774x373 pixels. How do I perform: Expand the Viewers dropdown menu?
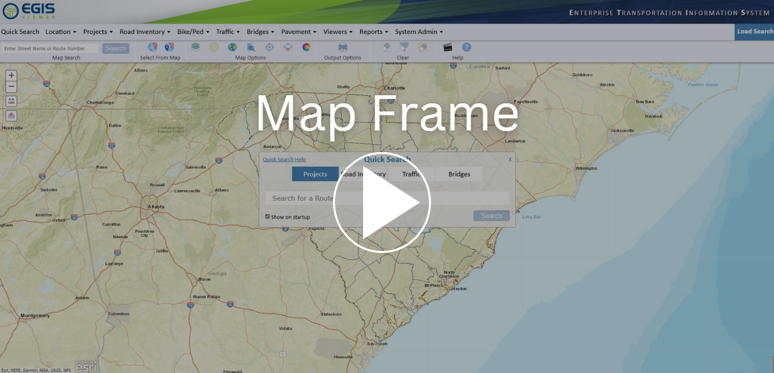coord(338,32)
